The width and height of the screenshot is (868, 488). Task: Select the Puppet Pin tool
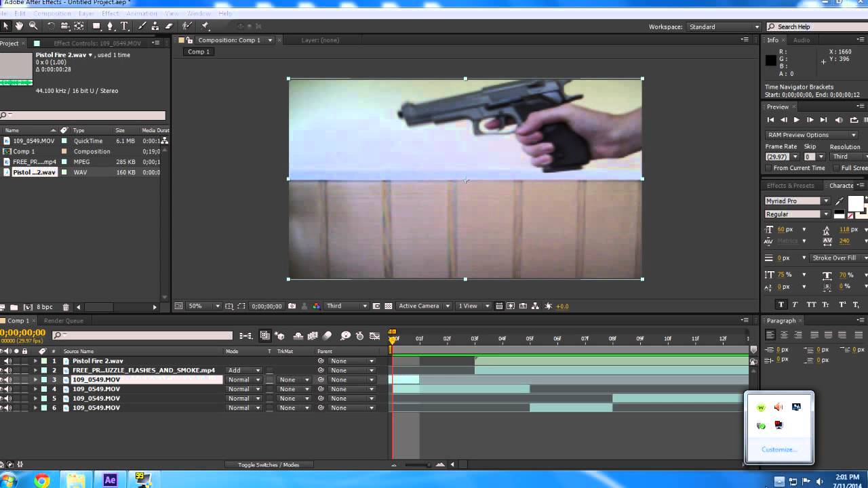click(x=205, y=26)
